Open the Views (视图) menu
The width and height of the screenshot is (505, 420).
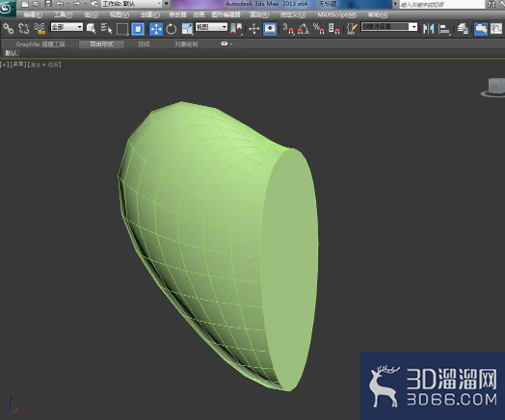click(120, 14)
